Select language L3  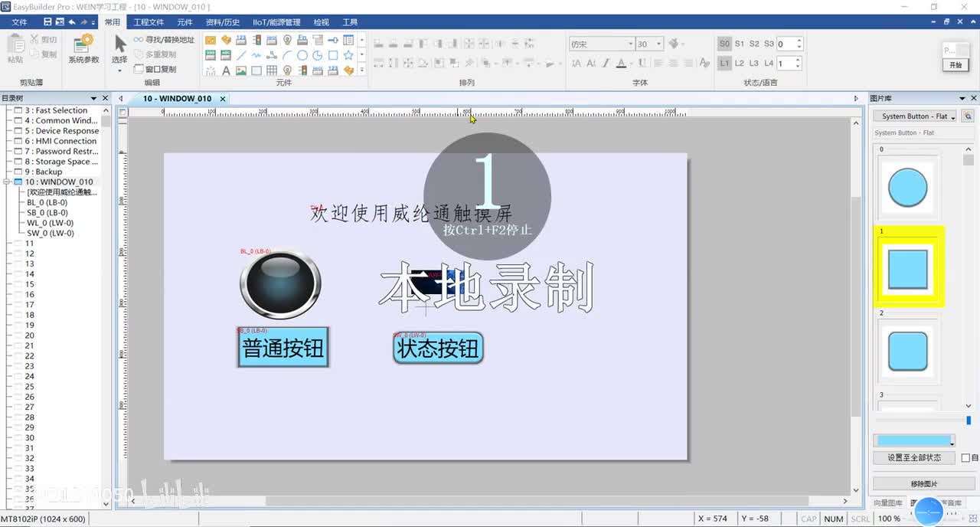pos(754,63)
